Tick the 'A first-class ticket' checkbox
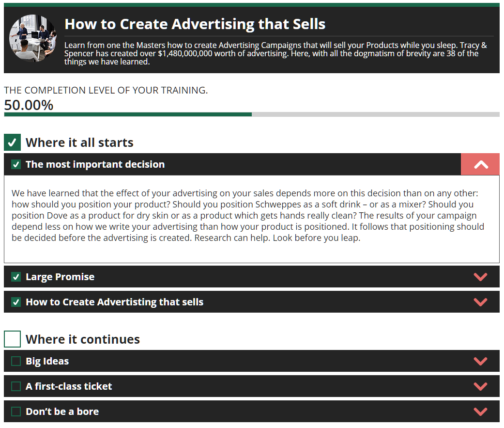Image resolution: width=504 pixels, height=428 pixels. coord(16,386)
